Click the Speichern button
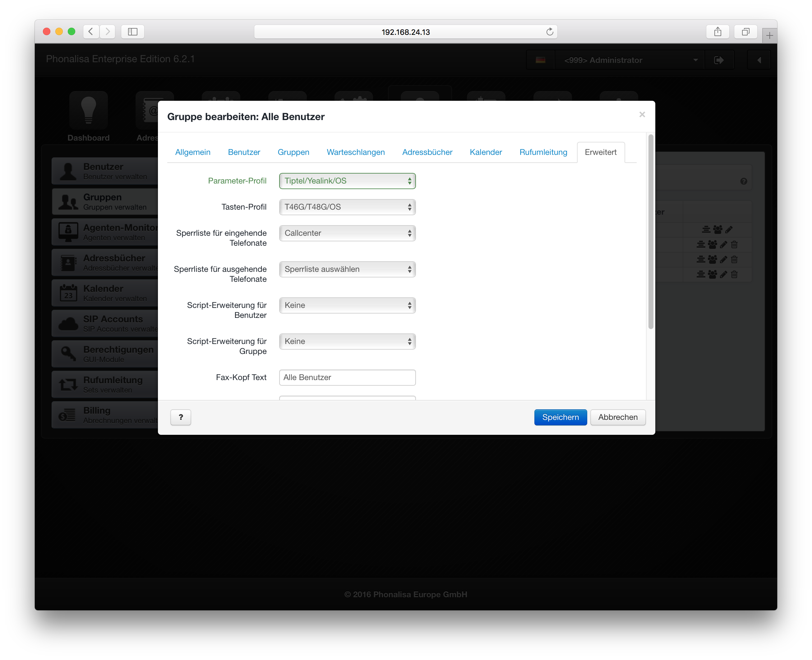812x660 pixels. [560, 417]
